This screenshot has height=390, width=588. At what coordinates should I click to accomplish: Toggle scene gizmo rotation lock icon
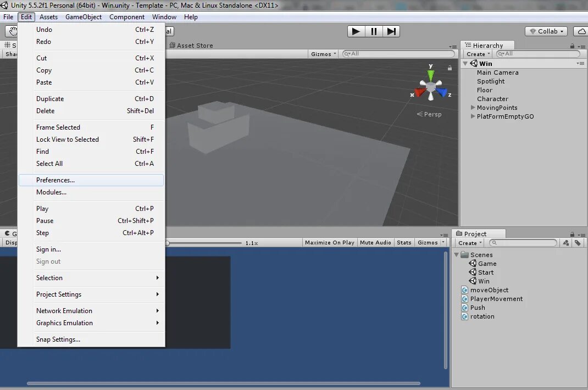450,68
